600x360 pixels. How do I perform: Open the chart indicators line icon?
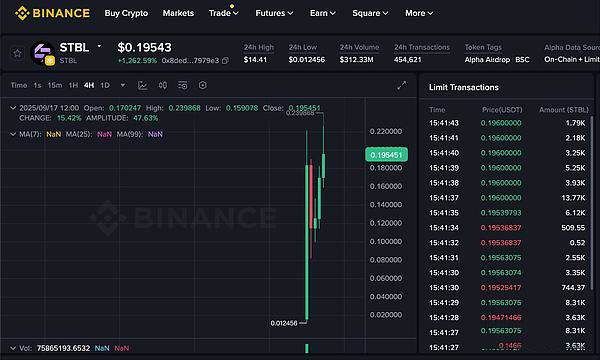[142, 85]
